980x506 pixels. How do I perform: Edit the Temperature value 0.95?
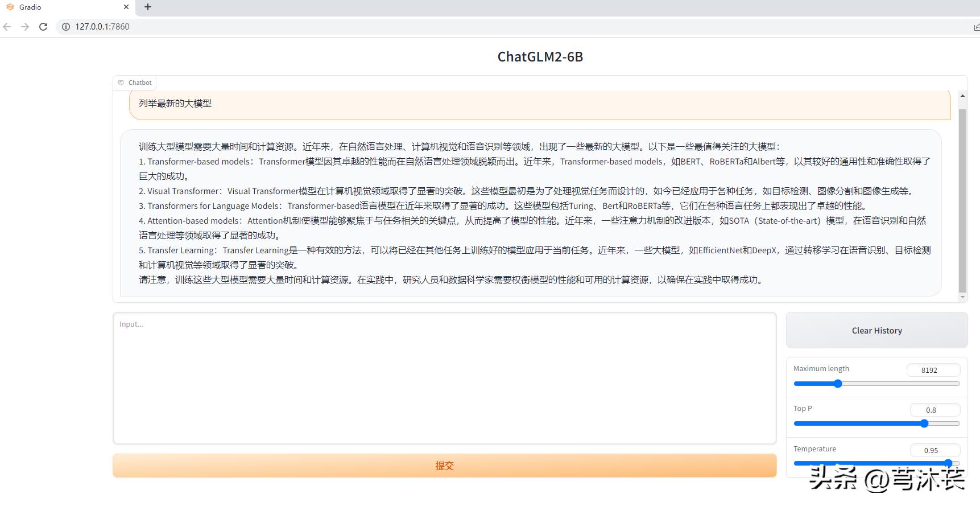935,450
